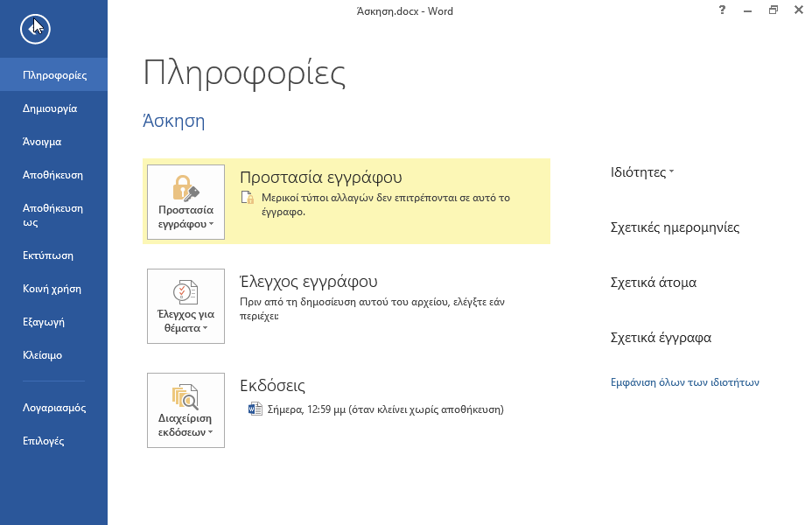Click the Word file icon beside today's version
812x525 pixels.
pos(255,409)
